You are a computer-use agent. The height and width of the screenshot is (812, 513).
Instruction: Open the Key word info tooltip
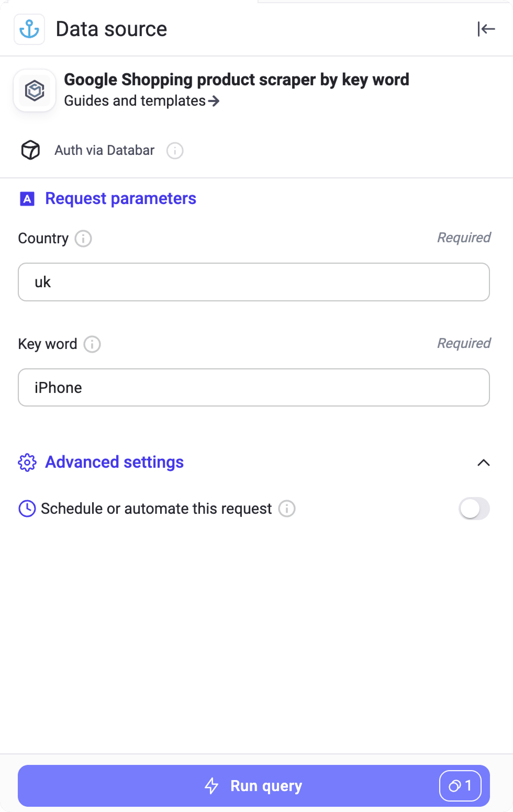[x=92, y=344]
